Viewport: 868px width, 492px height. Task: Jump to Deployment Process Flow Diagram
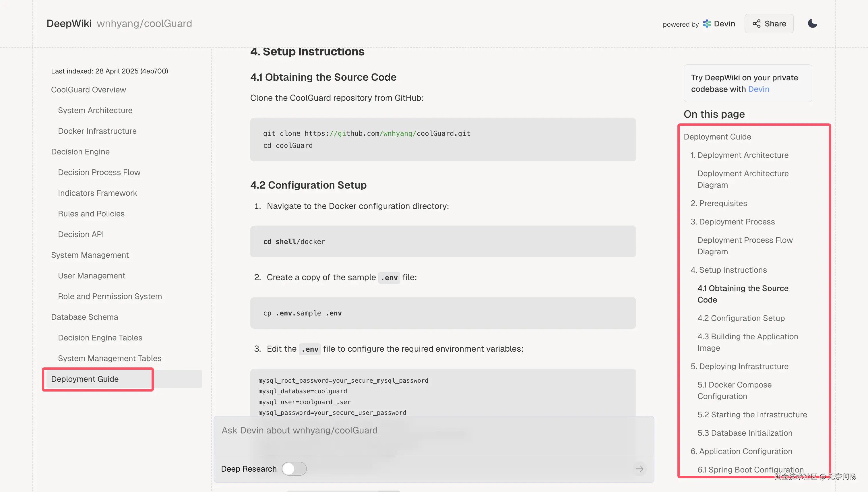[x=745, y=246]
